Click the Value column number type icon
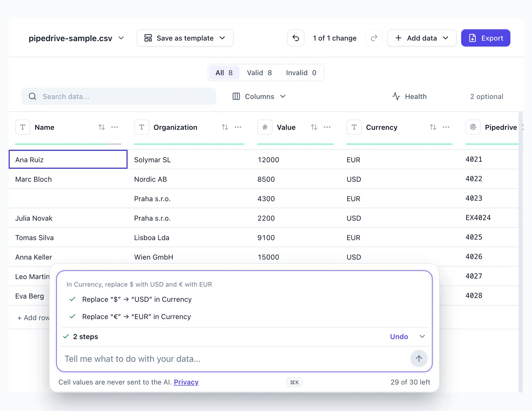Image resolution: width=532 pixels, height=411 pixels. [265, 127]
